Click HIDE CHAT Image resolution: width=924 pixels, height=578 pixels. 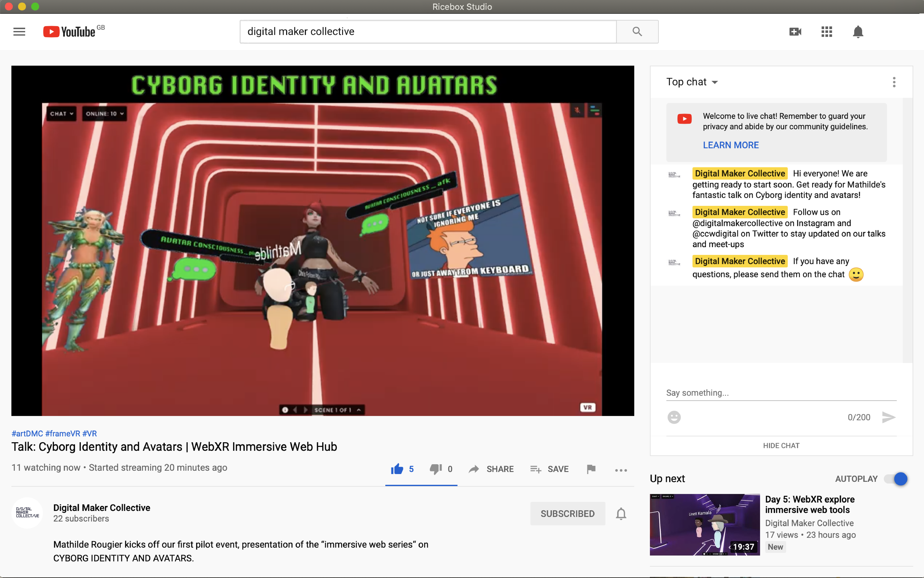781,446
